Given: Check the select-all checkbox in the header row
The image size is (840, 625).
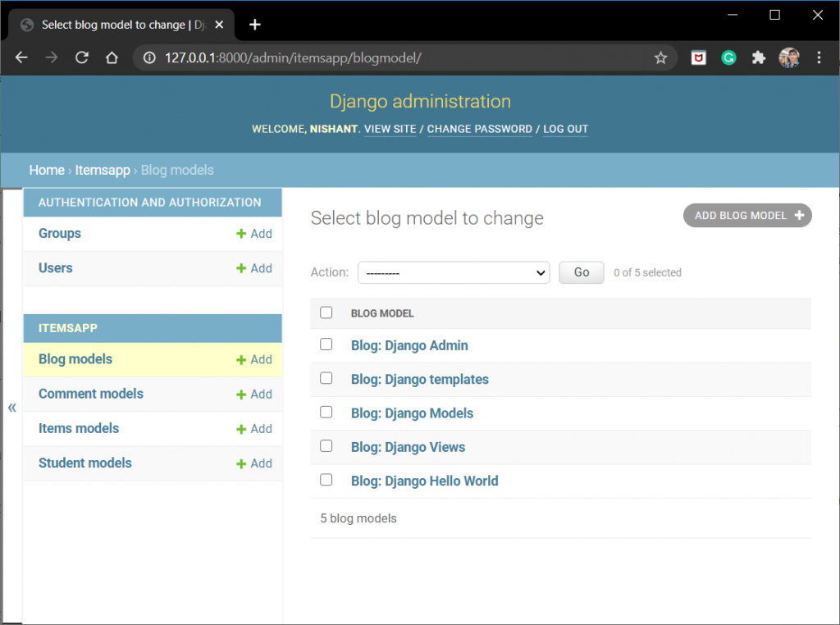Looking at the screenshot, I should [326, 312].
